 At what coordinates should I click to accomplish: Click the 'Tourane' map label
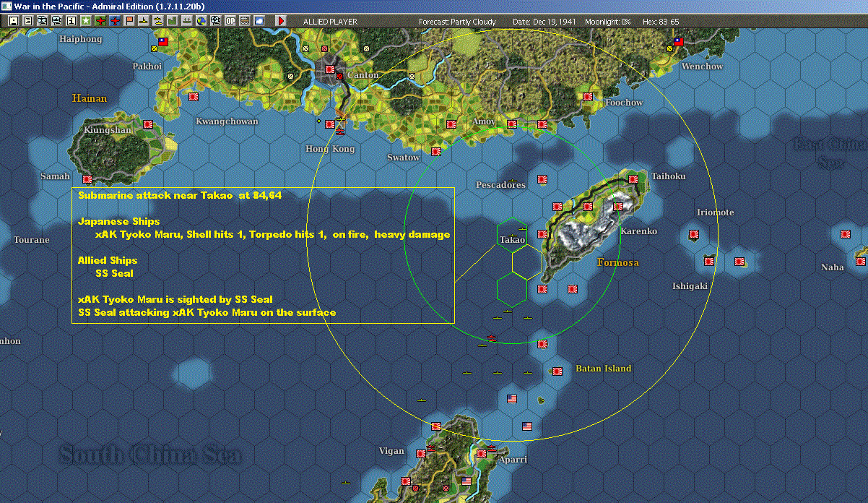pyautogui.click(x=32, y=240)
